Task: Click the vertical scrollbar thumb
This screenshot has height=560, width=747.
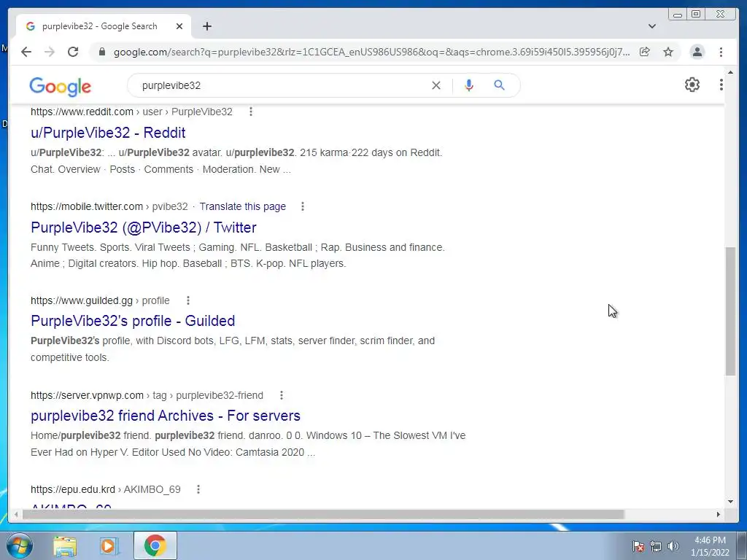Action: click(x=730, y=311)
